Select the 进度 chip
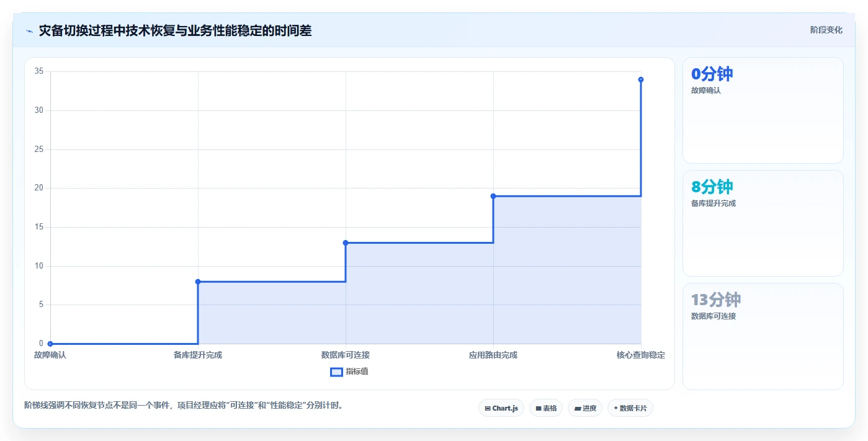Viewport: 868px width, 441px height. coord(585,408)
